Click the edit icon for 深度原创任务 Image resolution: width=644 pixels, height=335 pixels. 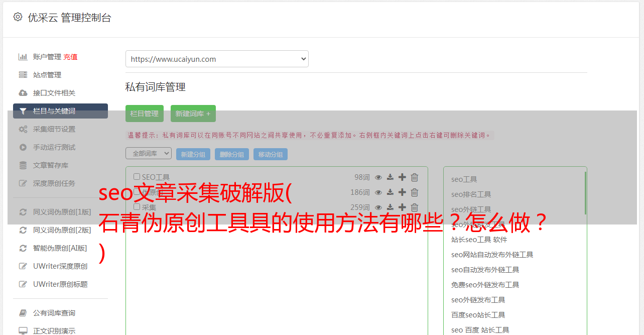(23, 183)
